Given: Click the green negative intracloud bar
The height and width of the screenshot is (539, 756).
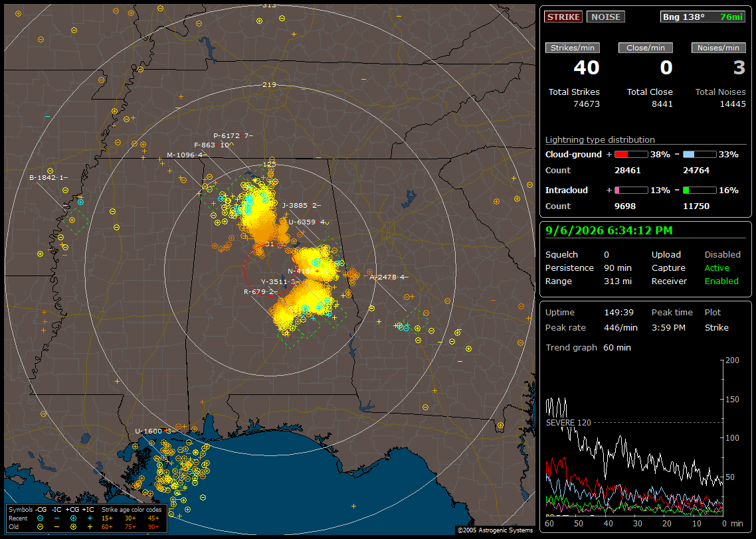Looking at the screenshot, I should click(700, 191).
